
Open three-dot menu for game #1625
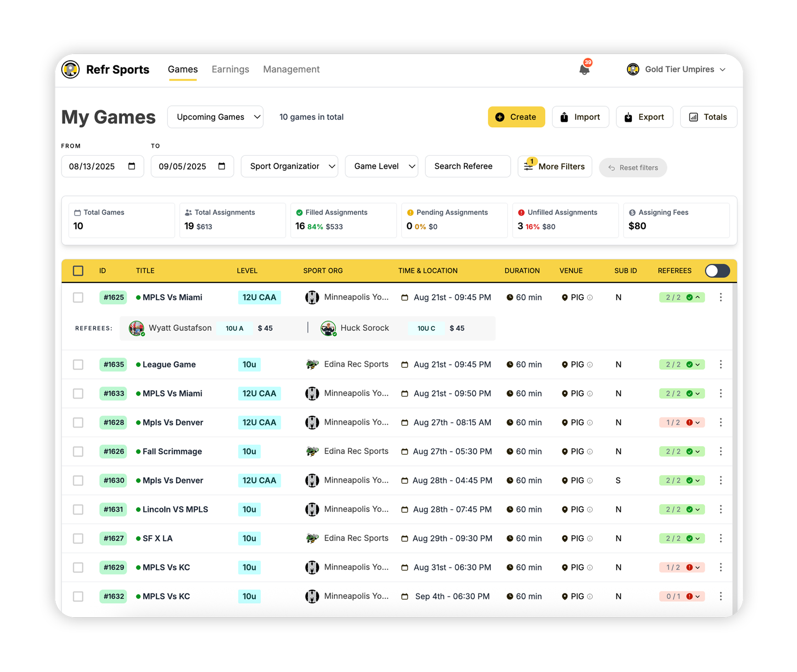tap(721, 297)
